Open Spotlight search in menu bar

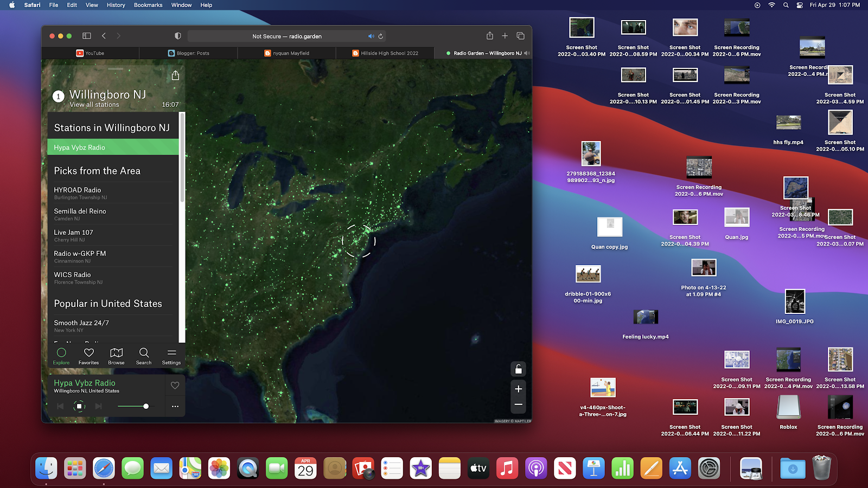[786, 5]
